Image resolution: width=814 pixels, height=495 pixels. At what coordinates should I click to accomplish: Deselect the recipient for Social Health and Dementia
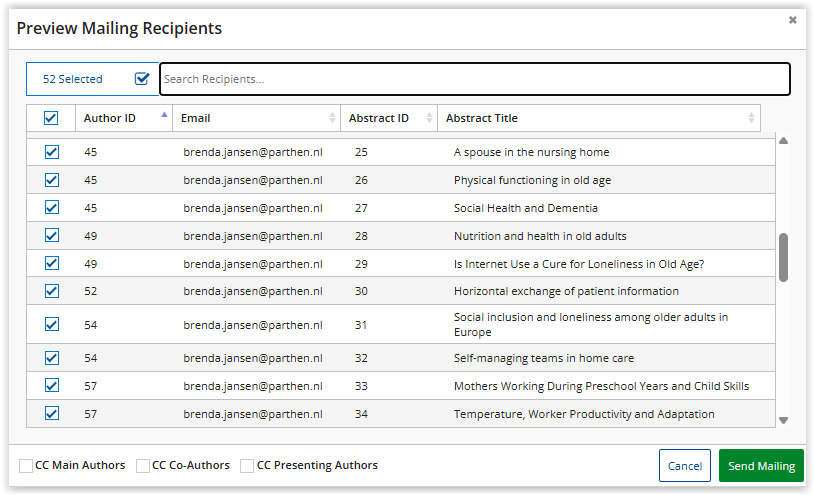coord(52,208)
